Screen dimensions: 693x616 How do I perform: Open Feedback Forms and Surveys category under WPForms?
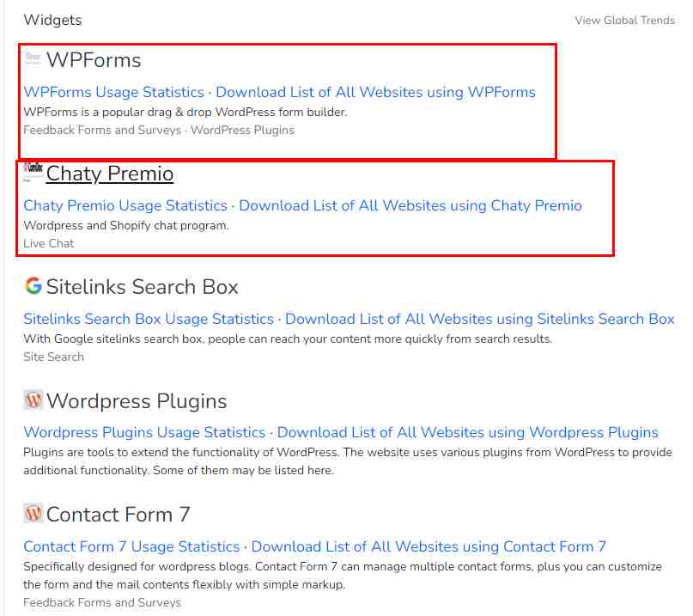pos(102,130)
